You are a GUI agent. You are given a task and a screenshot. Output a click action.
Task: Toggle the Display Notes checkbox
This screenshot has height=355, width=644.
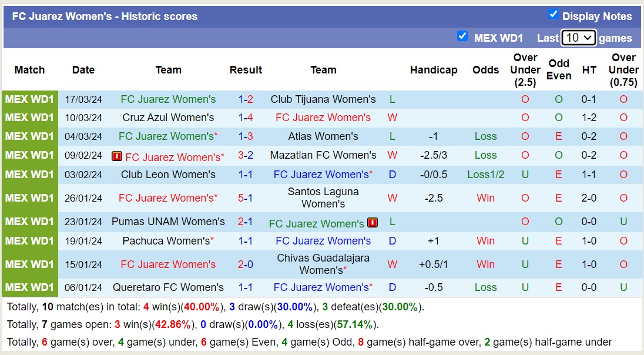(553, 15)
